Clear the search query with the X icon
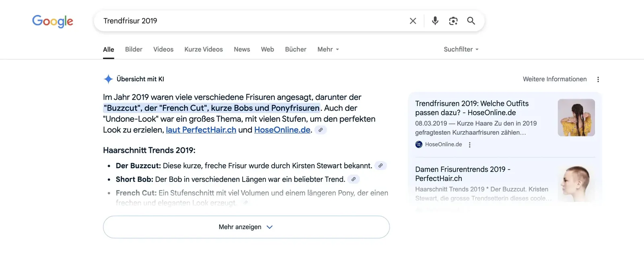644x262 pixels. pos(413,21)
